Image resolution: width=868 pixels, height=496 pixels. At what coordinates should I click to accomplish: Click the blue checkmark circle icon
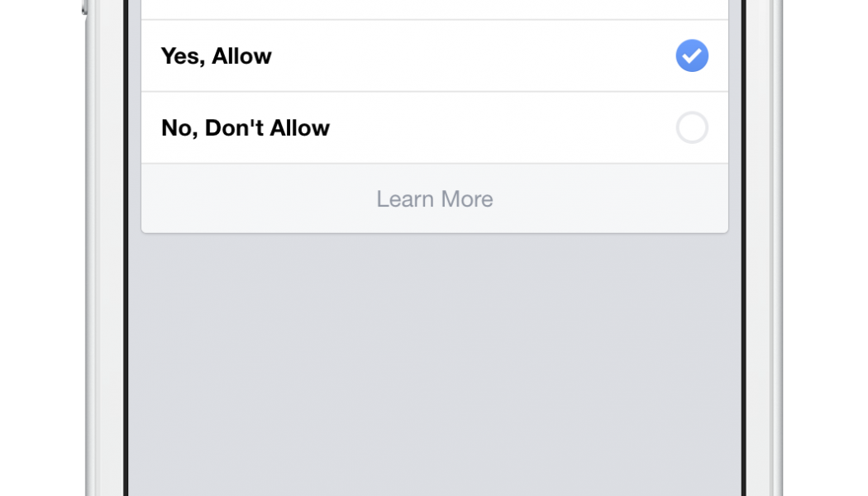point(692,55)
